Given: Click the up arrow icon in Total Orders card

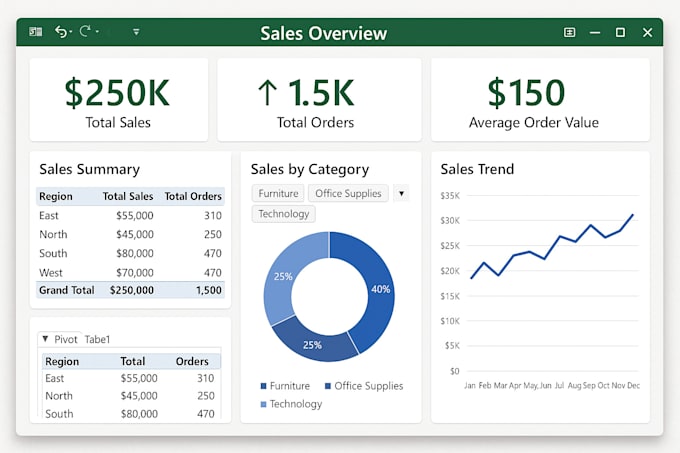Looking at the screenshot, I should click(268, 92).
